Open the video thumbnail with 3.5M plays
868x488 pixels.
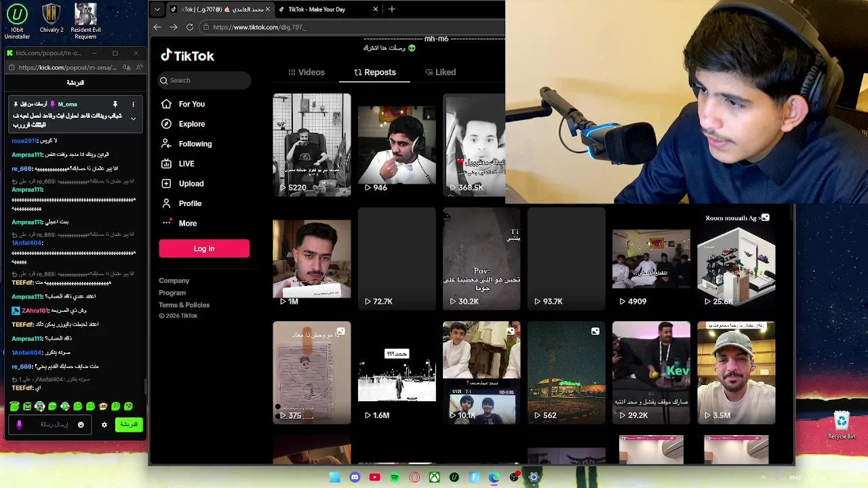click(736, 373)
